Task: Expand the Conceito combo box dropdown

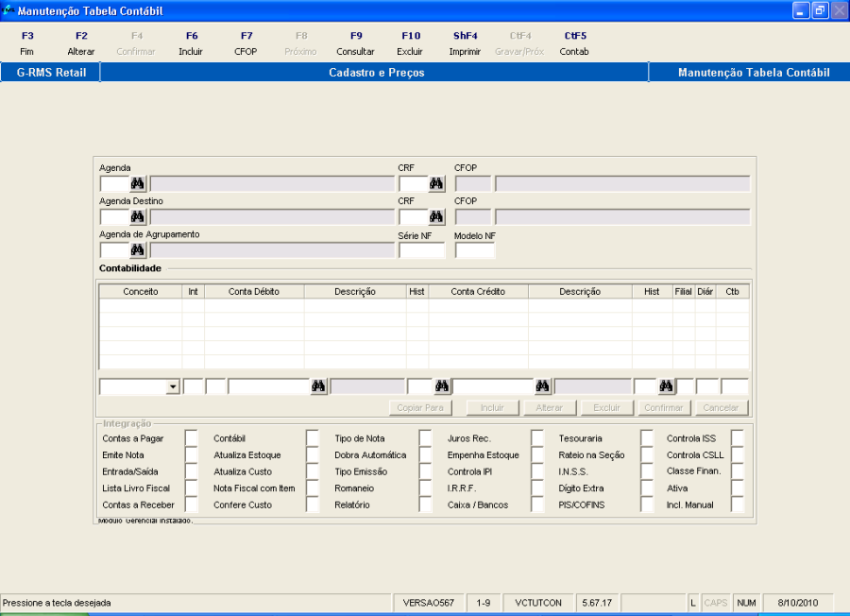Action: 172,386
